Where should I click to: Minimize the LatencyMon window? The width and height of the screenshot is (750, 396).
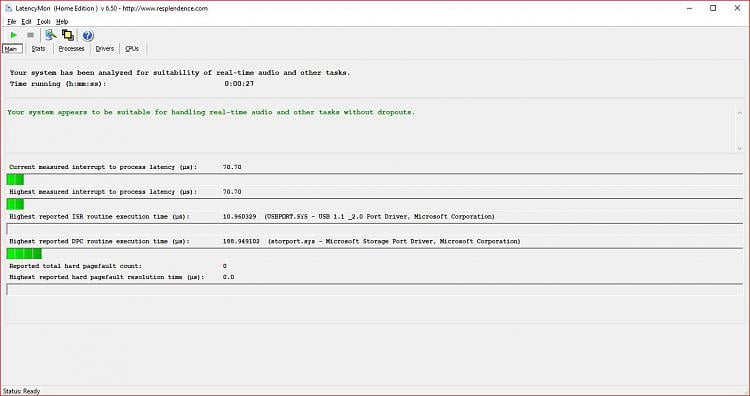click(690, 8)
